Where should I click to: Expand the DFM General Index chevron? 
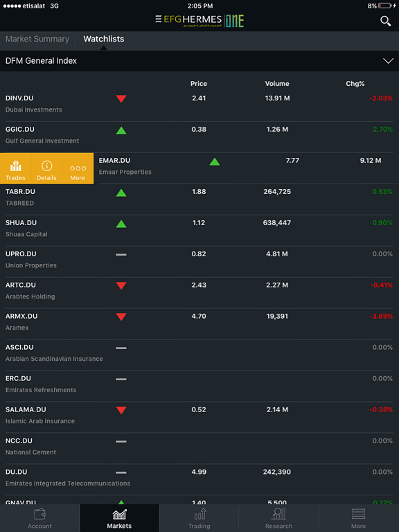coord(388,61)
